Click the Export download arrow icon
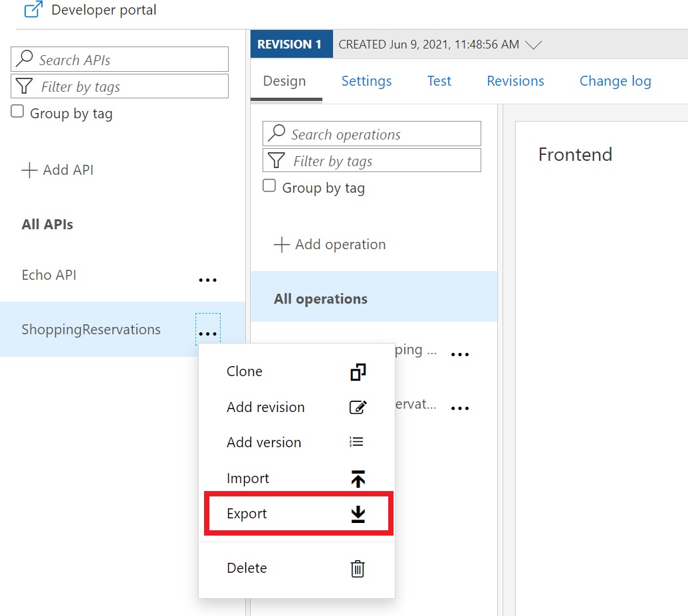 coord(358,514)
